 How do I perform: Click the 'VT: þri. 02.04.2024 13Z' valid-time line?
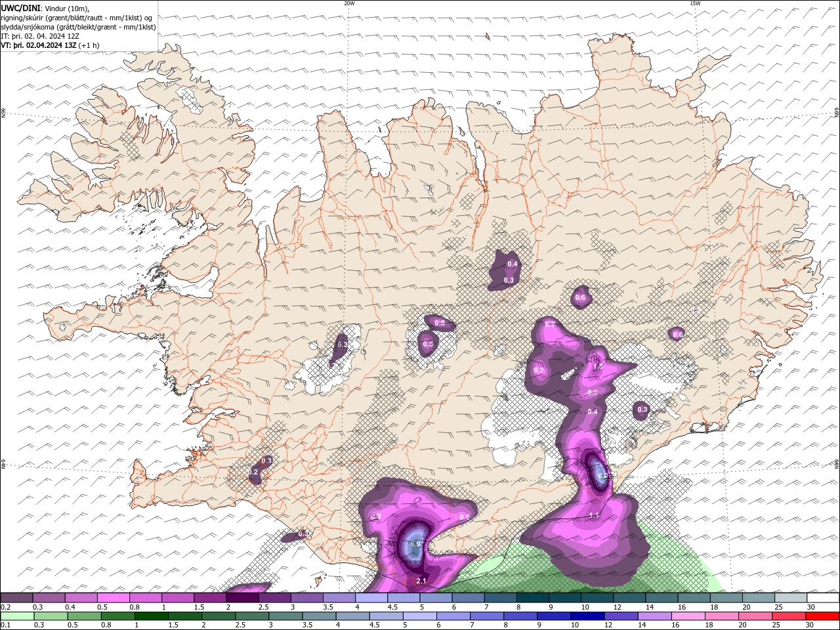coord(38,45)
